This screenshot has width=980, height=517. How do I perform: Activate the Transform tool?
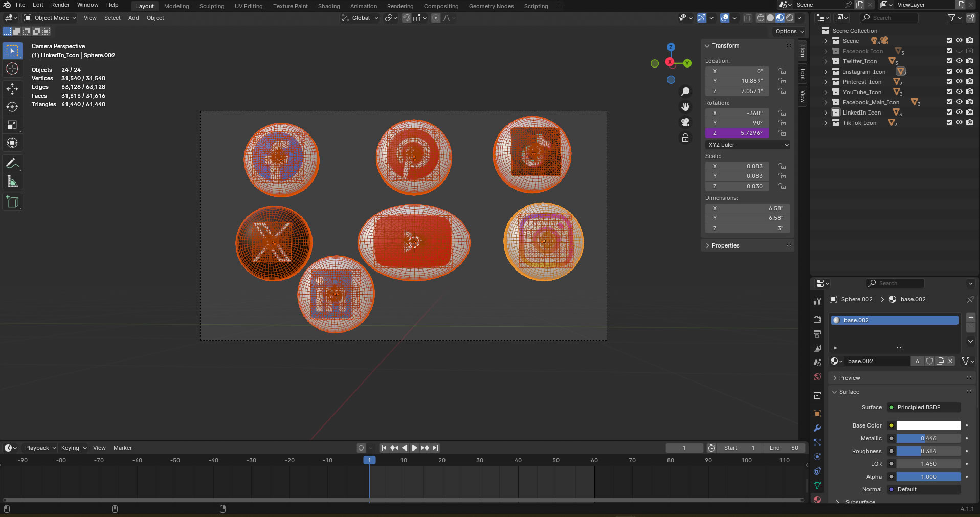[x=12, y=143]
